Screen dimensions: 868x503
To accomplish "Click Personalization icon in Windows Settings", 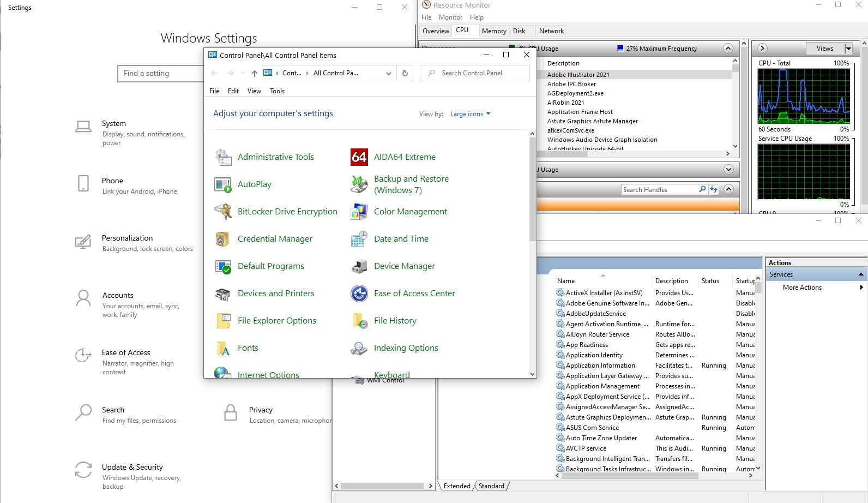I will (x=83, y=241).
